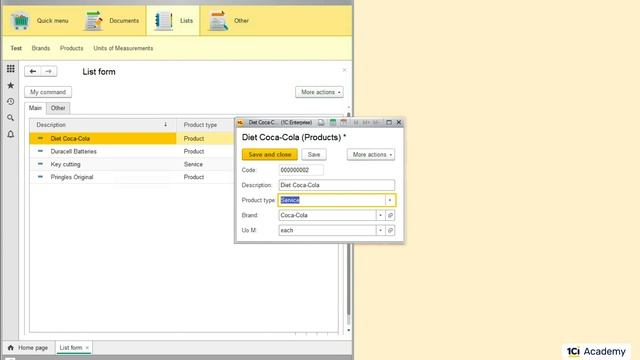Open More actions in the dialog
The image size is (640, 360).
(371, 155)
